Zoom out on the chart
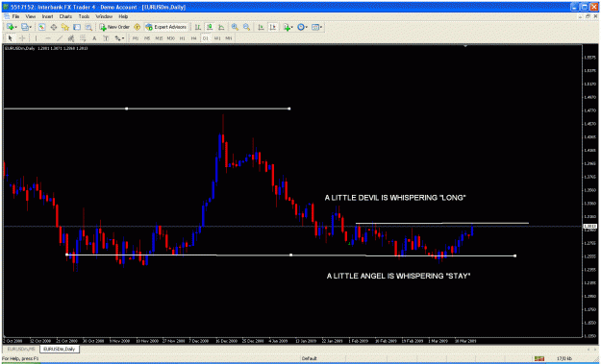The image size is (601, 364). (246, 27)
